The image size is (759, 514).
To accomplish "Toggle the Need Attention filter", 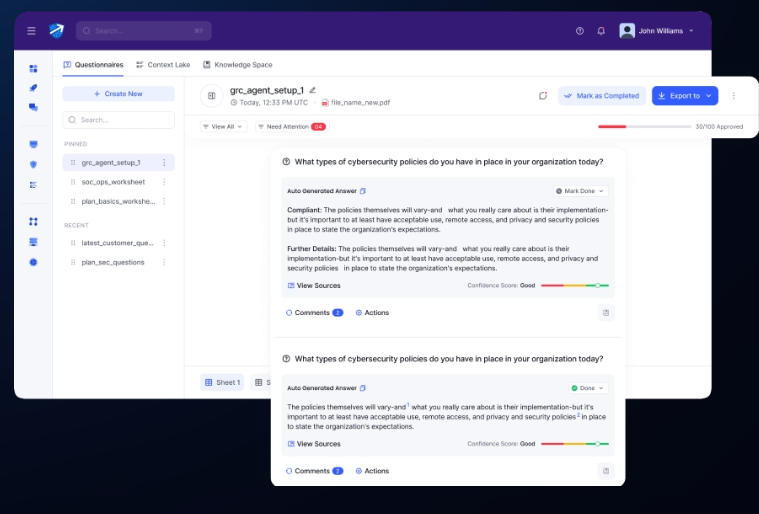I will coord(290,127).
